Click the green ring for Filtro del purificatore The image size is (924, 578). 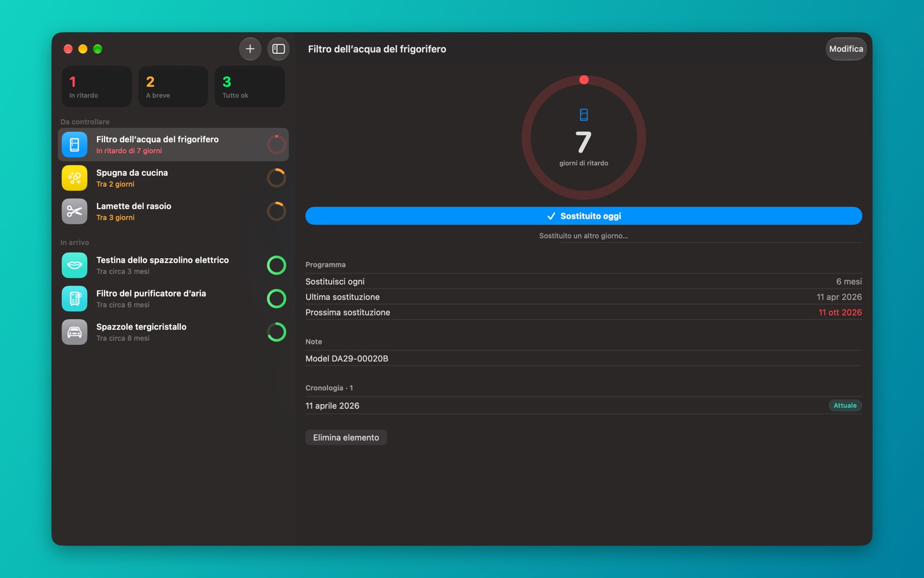277,299
